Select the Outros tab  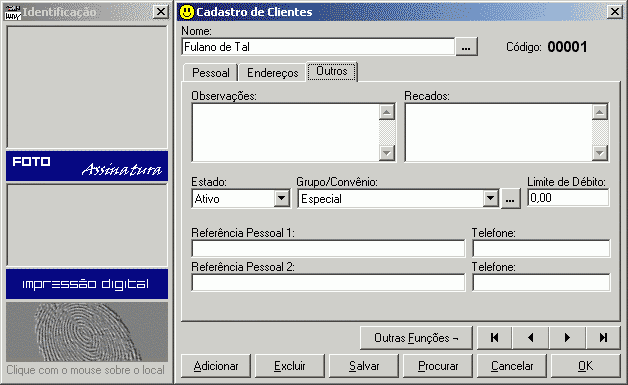pos(332,71)
